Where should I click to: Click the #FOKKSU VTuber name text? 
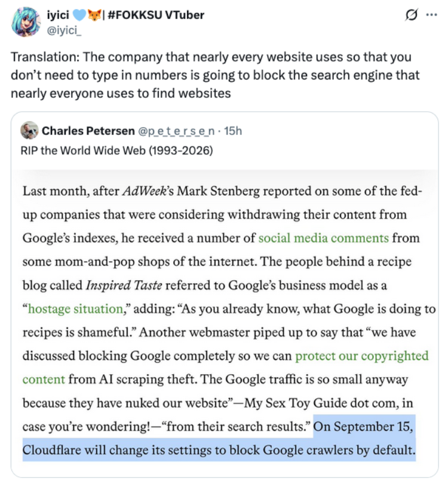click(x=156, y=15)
